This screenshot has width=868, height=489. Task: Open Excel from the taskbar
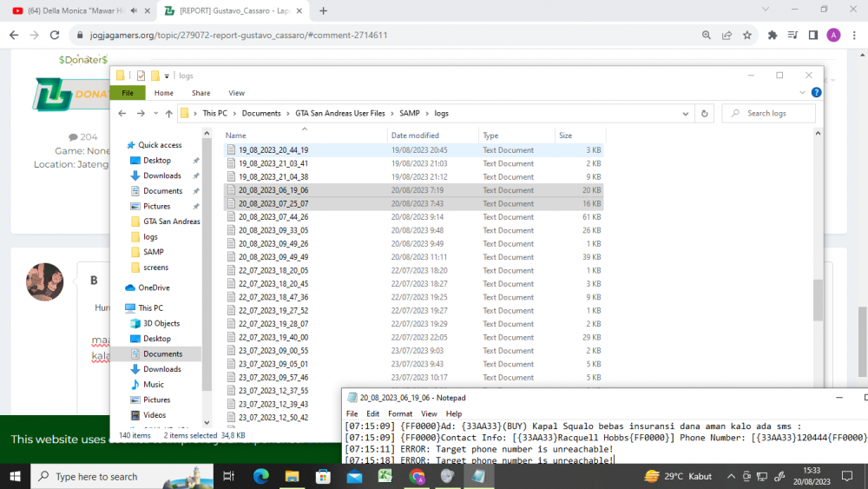point(385,476)
